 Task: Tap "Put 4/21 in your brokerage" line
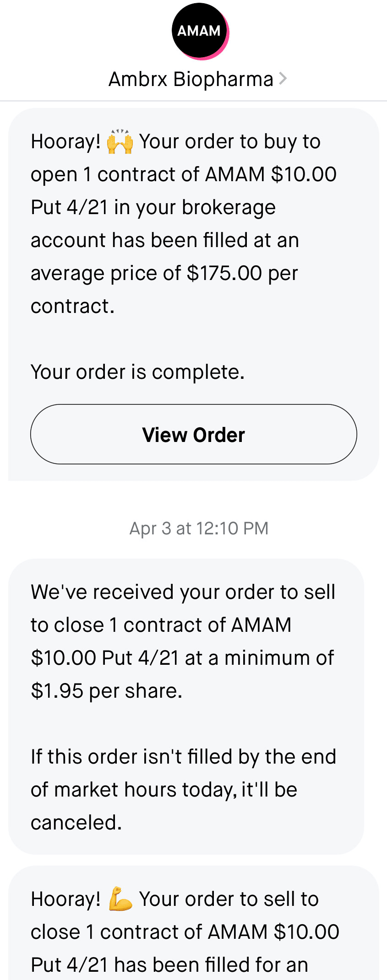coord(153,207)
